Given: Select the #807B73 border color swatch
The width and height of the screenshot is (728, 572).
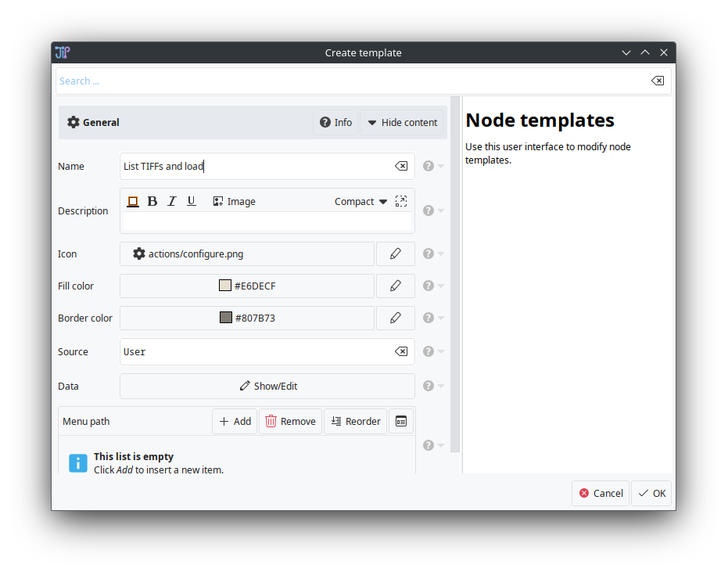Looking at the screenshot, I should pyautogui.click(x=226, y=318).
